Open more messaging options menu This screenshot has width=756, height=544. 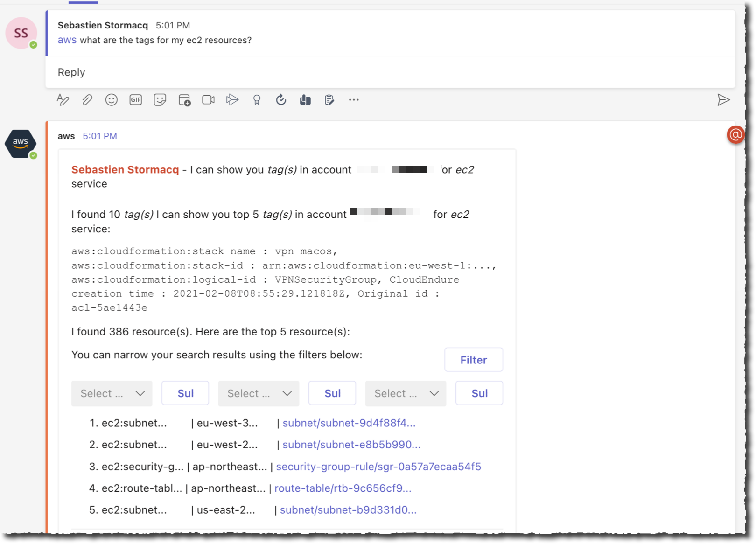click(353, 99)
